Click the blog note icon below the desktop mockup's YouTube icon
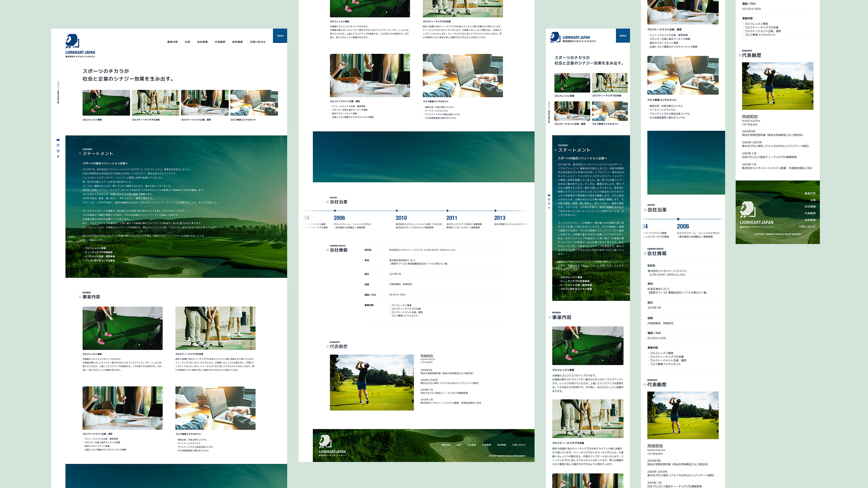Image resolution: width=868 pixels, height=488 pixels. coord(58,145)
